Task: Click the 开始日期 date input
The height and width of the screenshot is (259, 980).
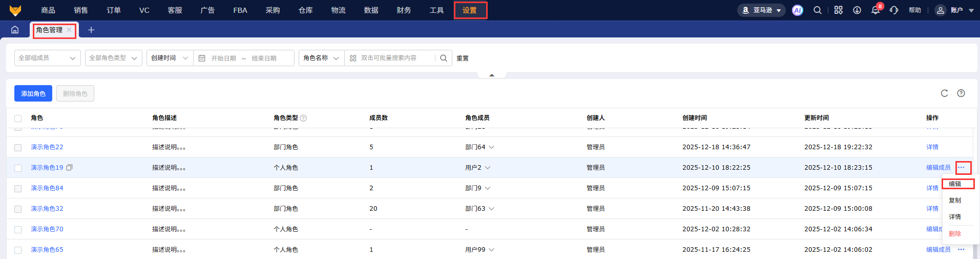Action: [224, 58]
